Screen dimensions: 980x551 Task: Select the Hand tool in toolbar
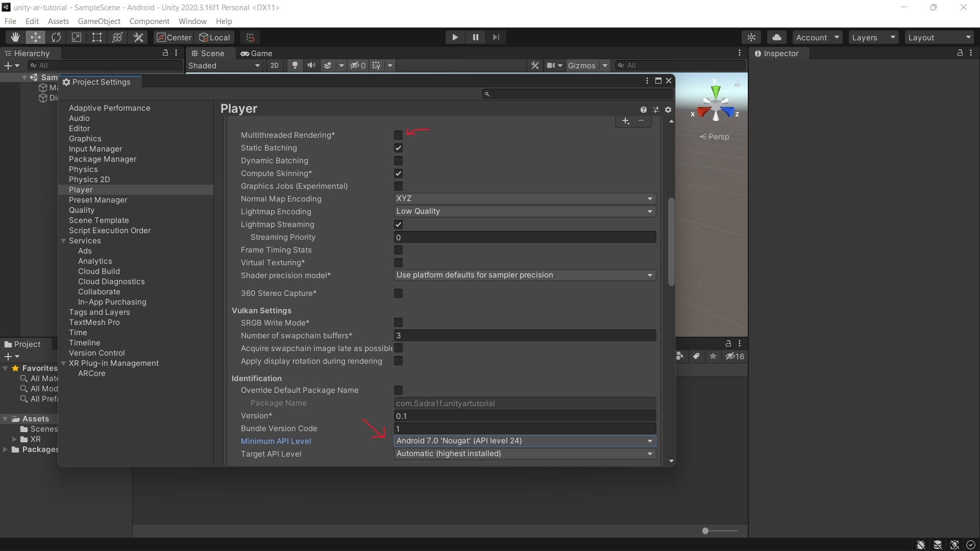(x=15, y=37)
